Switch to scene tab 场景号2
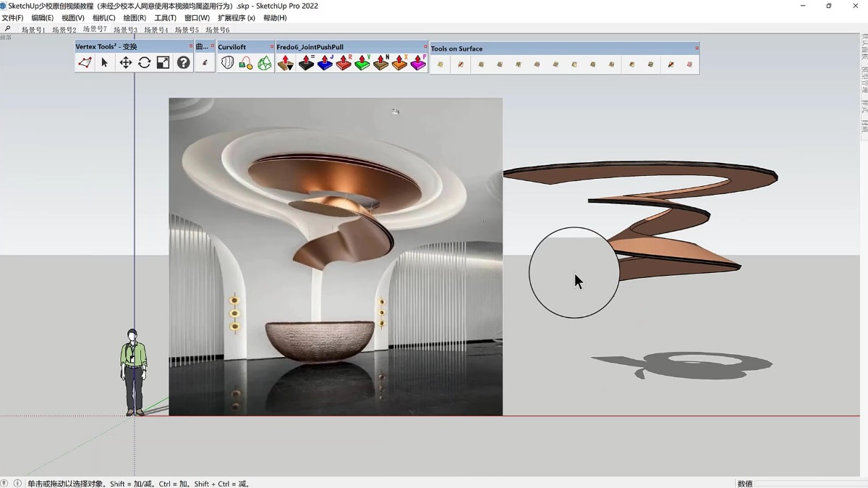This screenshot has height=488, width=868. point(64,30)
